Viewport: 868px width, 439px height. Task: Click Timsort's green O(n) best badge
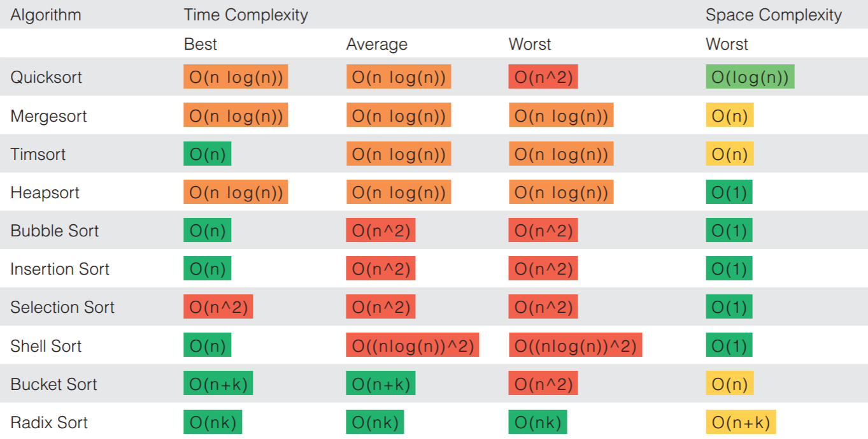pyautogui.click(x=208, y=154)
